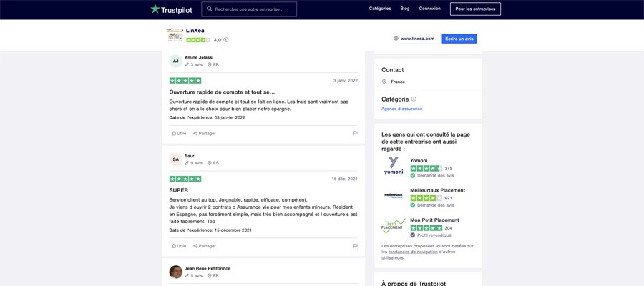Click the five-star rating on Saur's review
Viewport: 644px width, 286px height.
coord(185,179)
